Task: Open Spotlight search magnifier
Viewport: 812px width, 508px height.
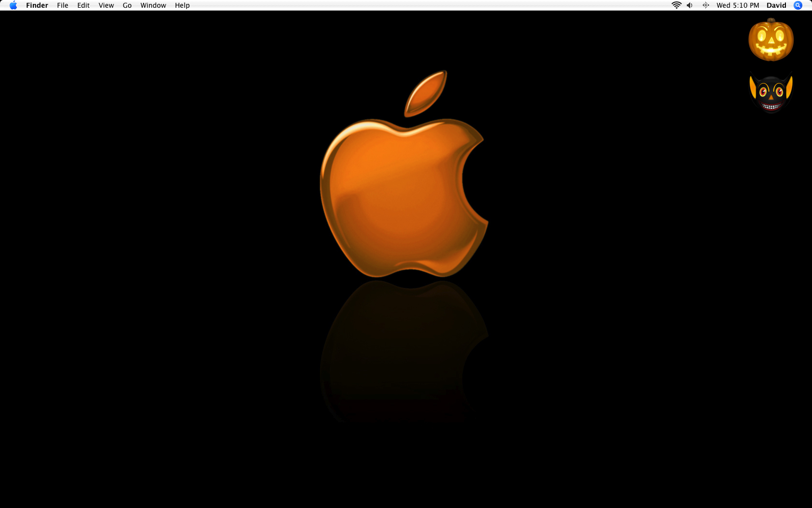Action: click(x=798, y=5)
